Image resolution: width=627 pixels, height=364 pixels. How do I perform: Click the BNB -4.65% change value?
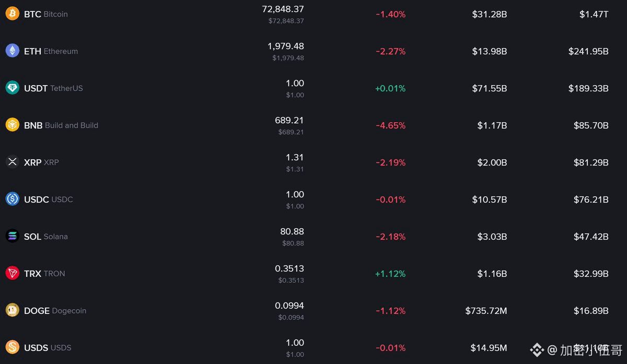[391, 125]
